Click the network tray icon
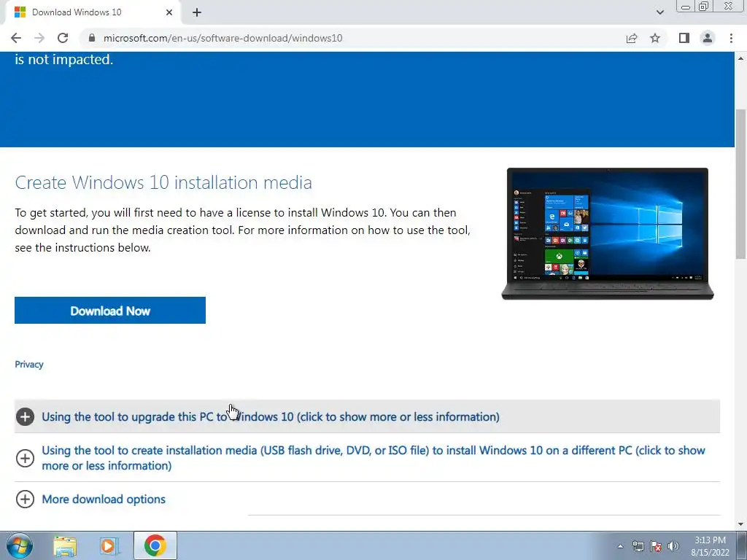The width and height of the screenshot is (747, 560). [x=638, y=546]
